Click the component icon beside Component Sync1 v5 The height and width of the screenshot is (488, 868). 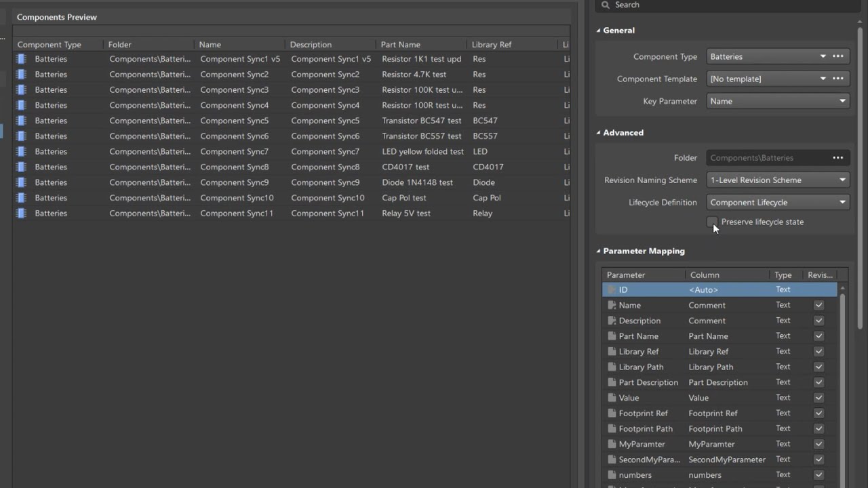(x=21, y=59)
